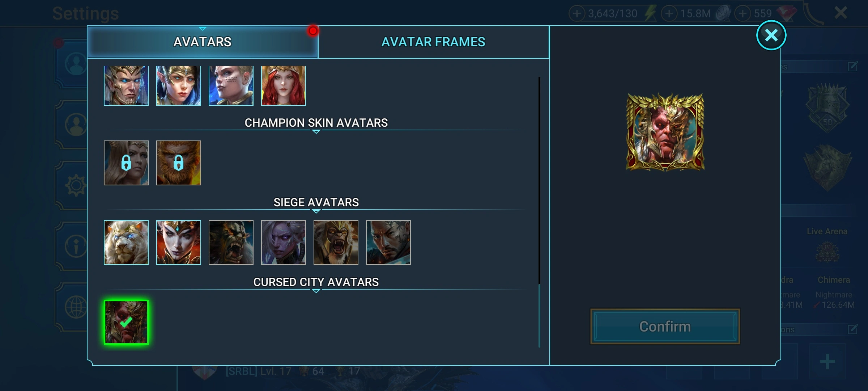This screenshot has width=868, height=391.
Task: Select the purple-skinned elf siege avatar
Action: point(283,243)
